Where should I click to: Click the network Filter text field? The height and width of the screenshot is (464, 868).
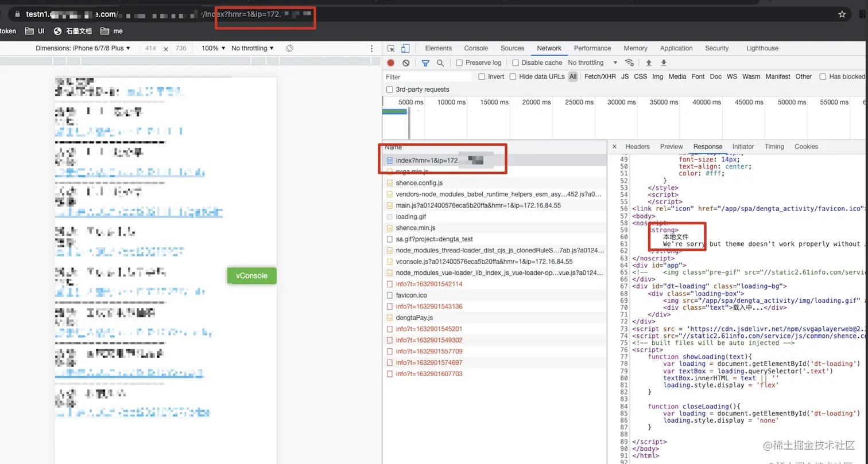pyautogui.click(x=427, y=77)
